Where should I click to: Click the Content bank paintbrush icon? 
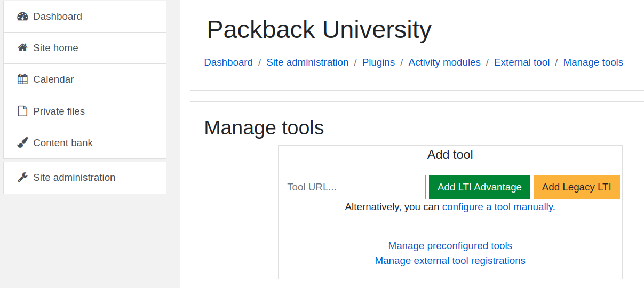pyautogui.click(x=22, y=143)
